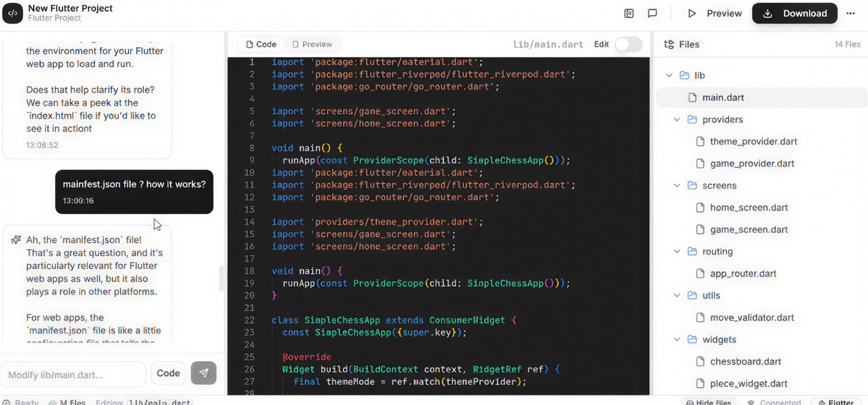Collapse the providers folder chevron

pos(677,119)
